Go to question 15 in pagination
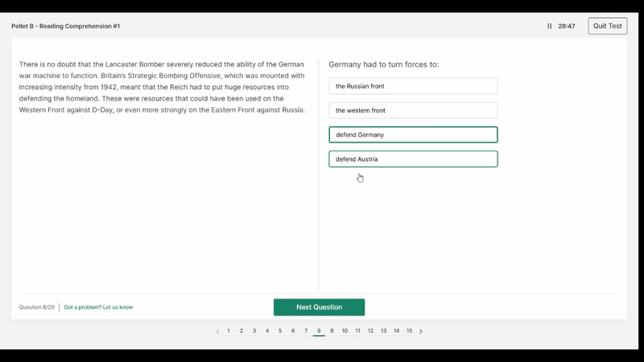The height and width of the screenshot is (362, 644). 409,331
